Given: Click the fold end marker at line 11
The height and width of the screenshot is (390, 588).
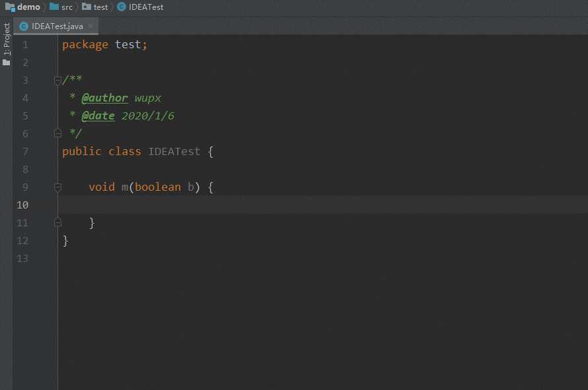Looking at the screenshot, I should coord(57,222).
